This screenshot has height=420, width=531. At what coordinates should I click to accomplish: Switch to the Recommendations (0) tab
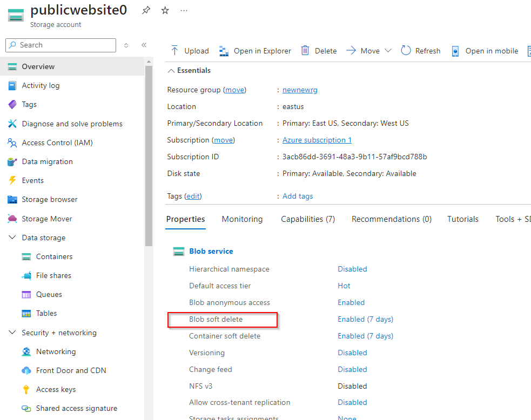(392, 219)
